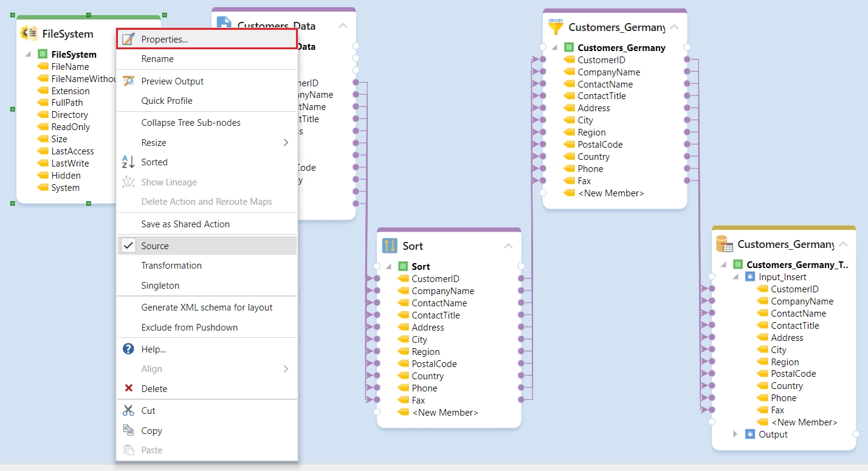Choose Rename in the context menu

pos(157,59)
